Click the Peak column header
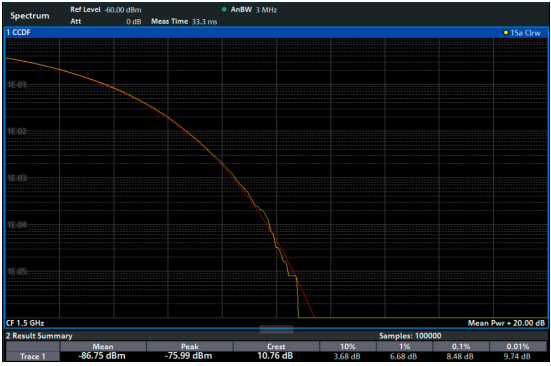This screenshot has height=366, width=551. pos(190,346)
